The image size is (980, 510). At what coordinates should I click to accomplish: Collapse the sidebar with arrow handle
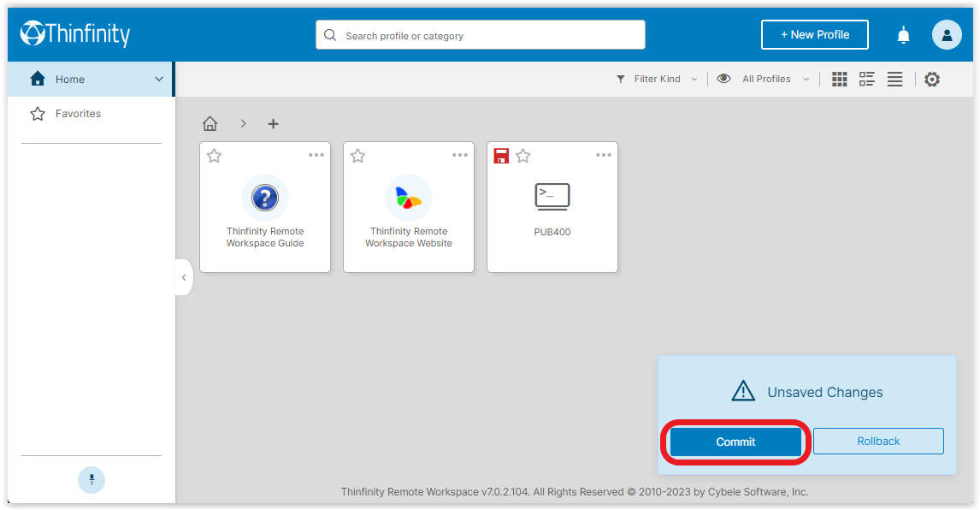click(184, 277)
